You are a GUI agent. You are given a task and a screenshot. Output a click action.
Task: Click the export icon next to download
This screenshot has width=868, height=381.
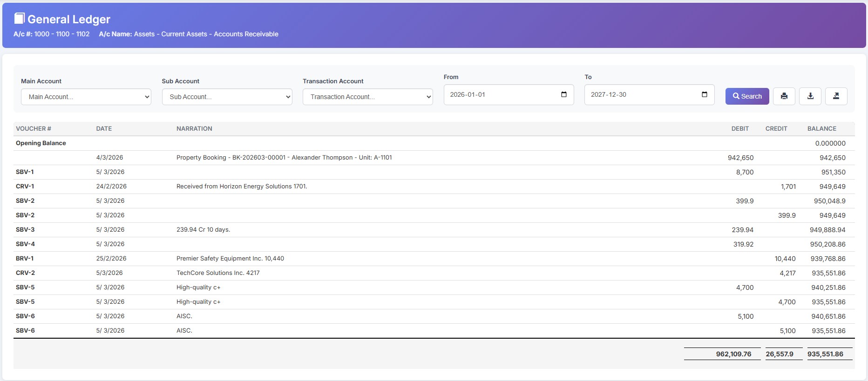point(836,96)
